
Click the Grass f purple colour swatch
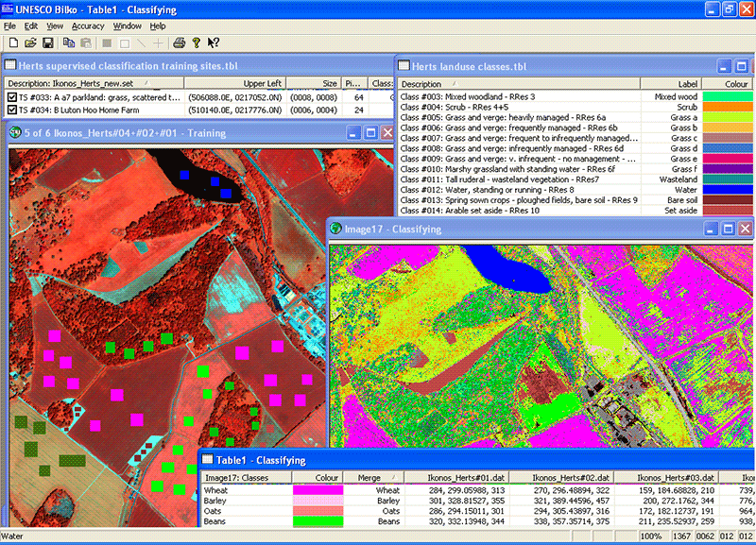[728, 169]
